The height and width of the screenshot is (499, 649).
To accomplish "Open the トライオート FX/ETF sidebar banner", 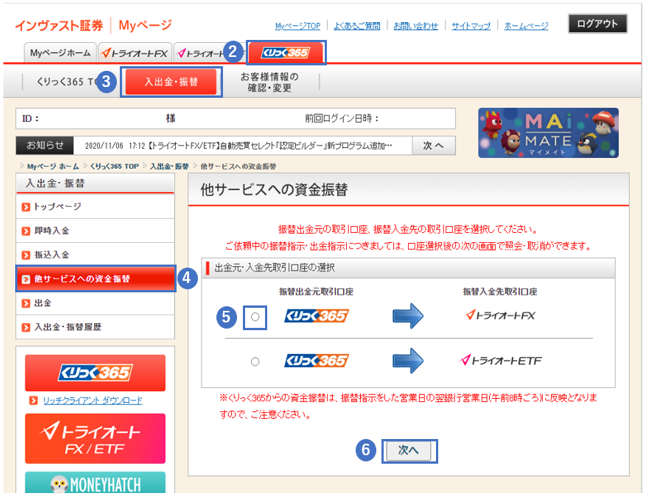I will (x=95, y=439).
